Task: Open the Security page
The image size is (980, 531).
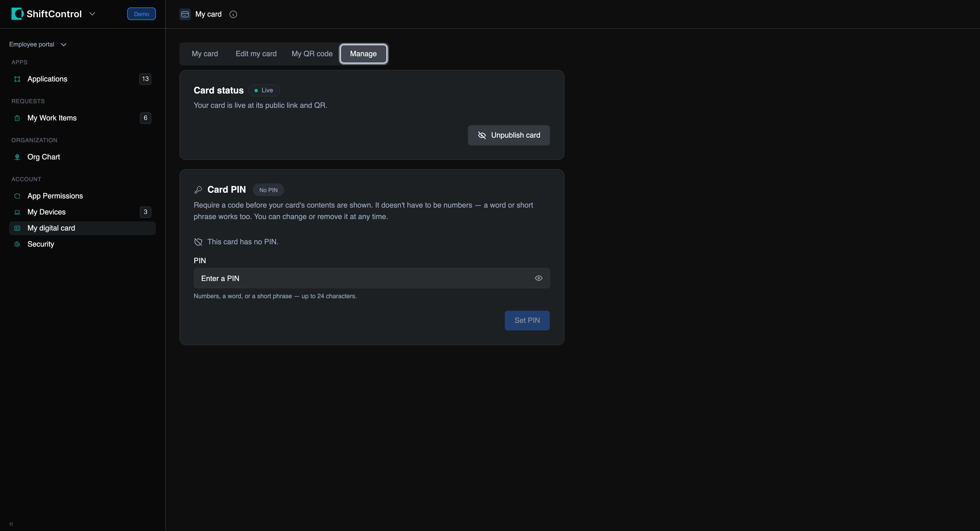Action: pos(82,244)
